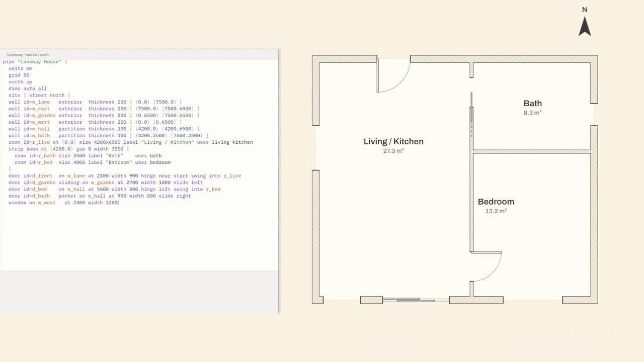The width and height of the screenshot is (644, 362).
Task: Click the room id=r_bed code line
Action: click(x=93, y=162)
